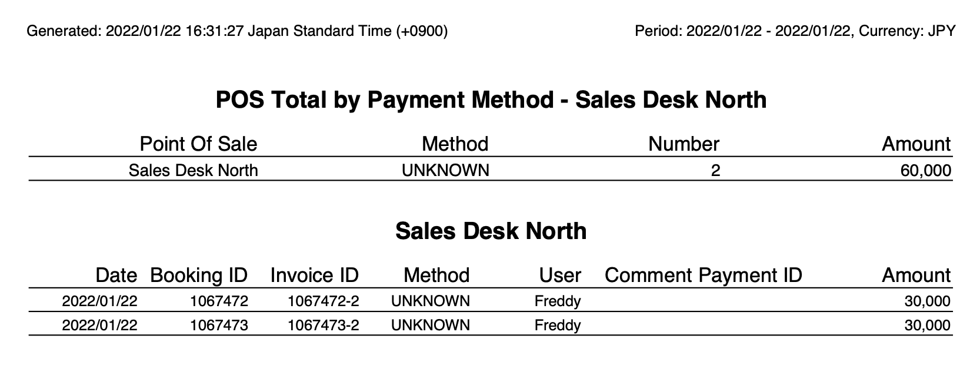
Task: Click the count 2 in the Number column
Action: tap(715, 171)
